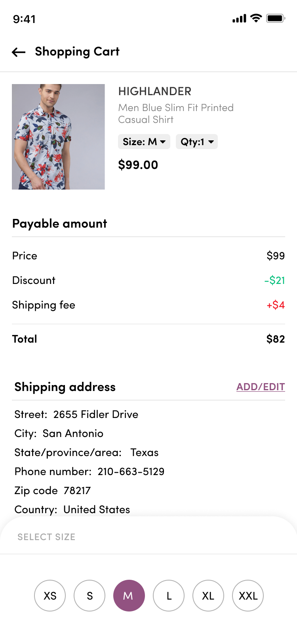Image resolution: width=297 pixels, height=644 pixels.
Task: Tap the Men Blue Slim Fit shirt title
Action: [176, 113]
